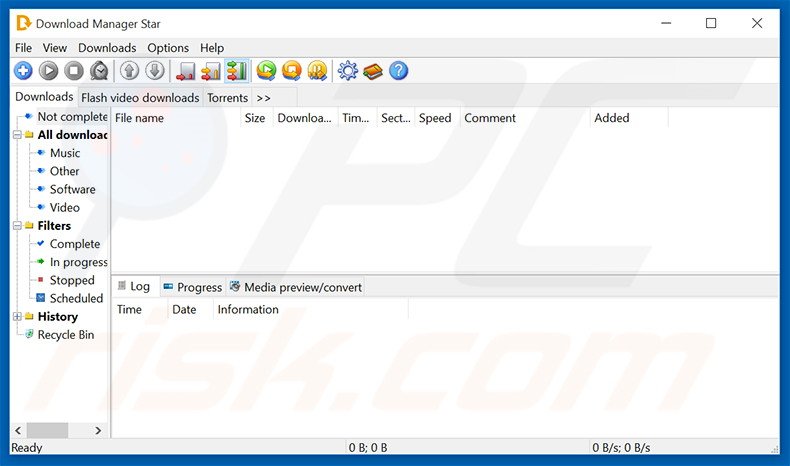Click the tree scrollbar left arrow
790x466 pixels.
click(x=18, y=430)
